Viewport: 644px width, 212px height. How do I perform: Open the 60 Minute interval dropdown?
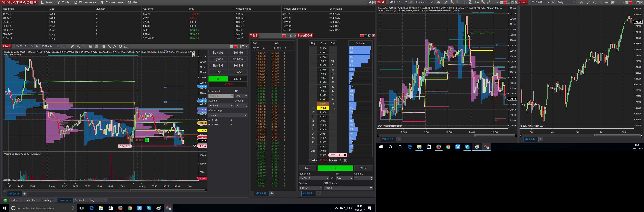[424, 2]
